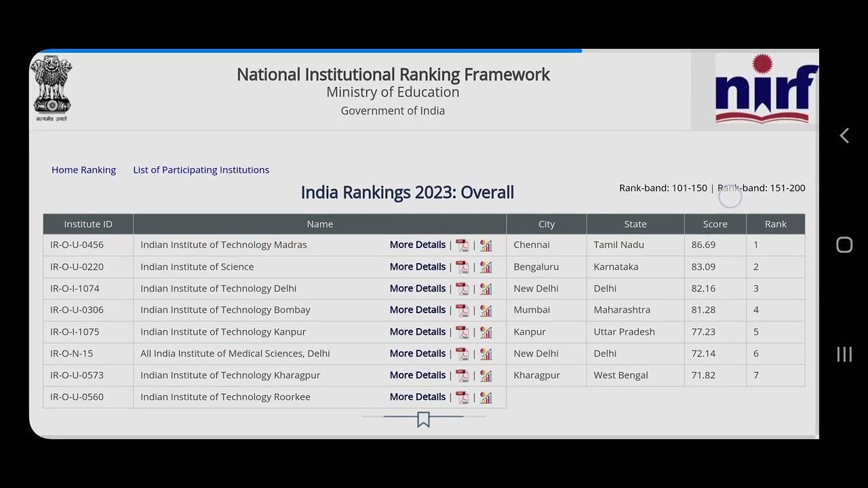Viewport: 868px width, 488px height.
Task: Select institute ID IR-O-N-15
Action: 71,353
